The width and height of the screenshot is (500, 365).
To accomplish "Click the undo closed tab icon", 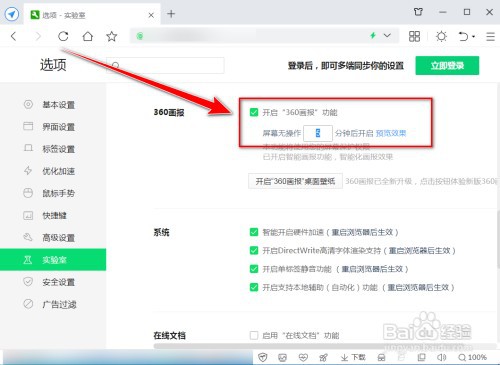I will 463,36.
